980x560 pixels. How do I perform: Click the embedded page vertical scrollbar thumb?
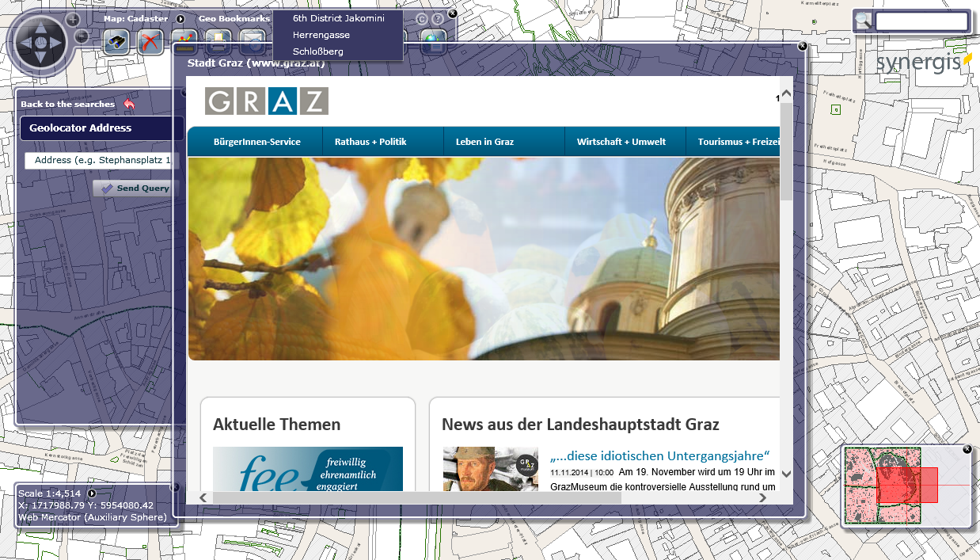tap(786, 150)
